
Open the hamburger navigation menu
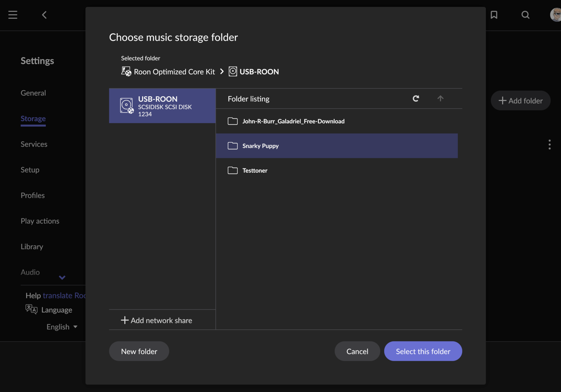13,15
